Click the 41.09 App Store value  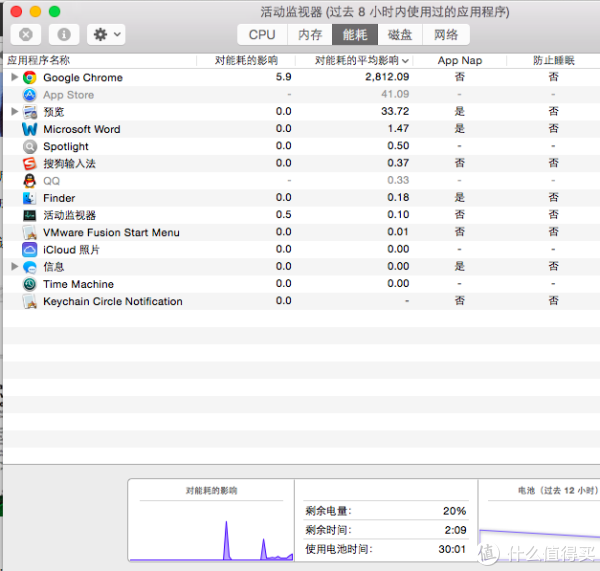(395, 94)
